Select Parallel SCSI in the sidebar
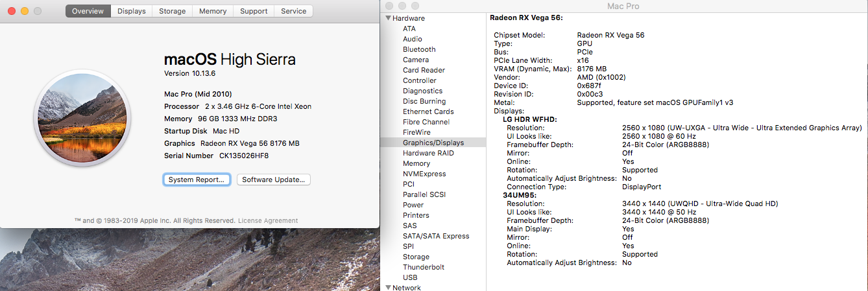Viewport: 868px width, 291px height. 424,194
